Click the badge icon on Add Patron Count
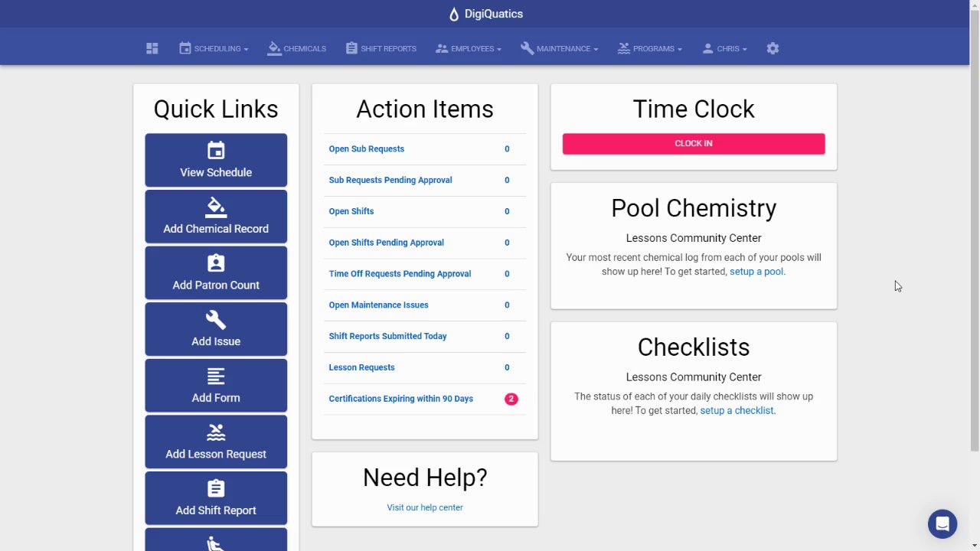The width and height of the screenshot is (980, 551). point(216,263)
